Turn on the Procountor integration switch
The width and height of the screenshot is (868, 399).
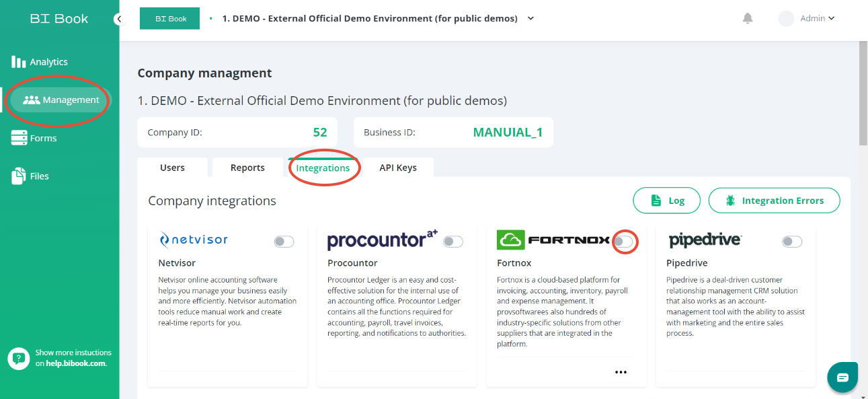[x=453, y=242]
